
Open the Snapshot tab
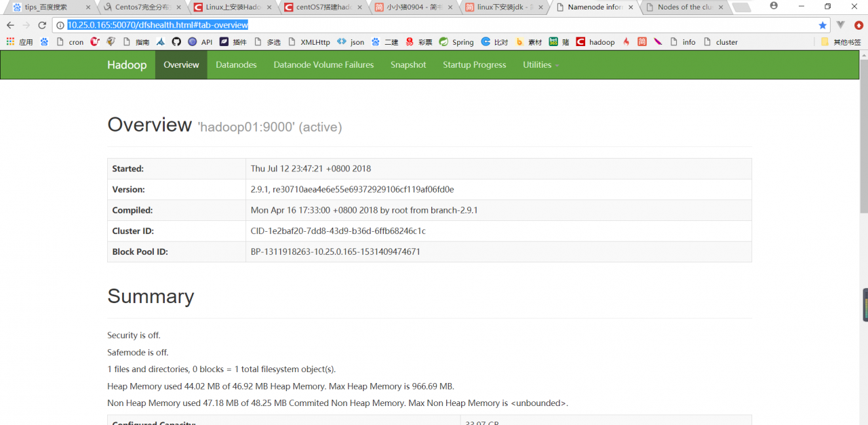tap(408, 65)
